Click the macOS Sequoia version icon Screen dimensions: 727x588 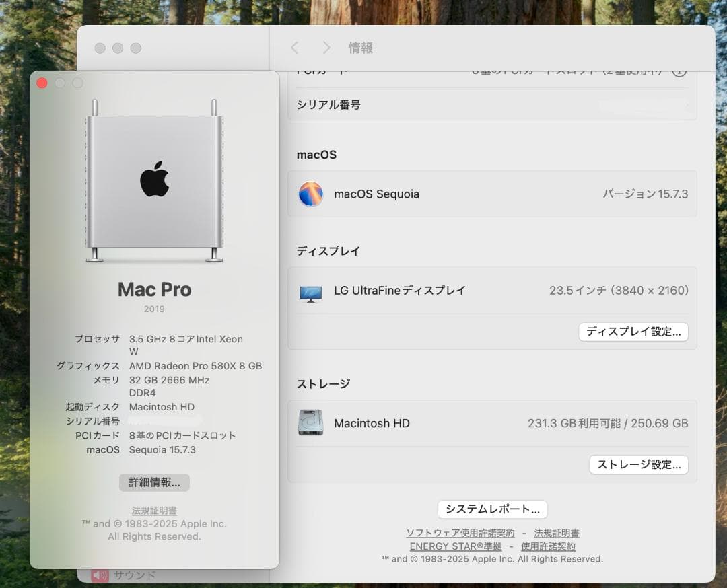point(311,194)
